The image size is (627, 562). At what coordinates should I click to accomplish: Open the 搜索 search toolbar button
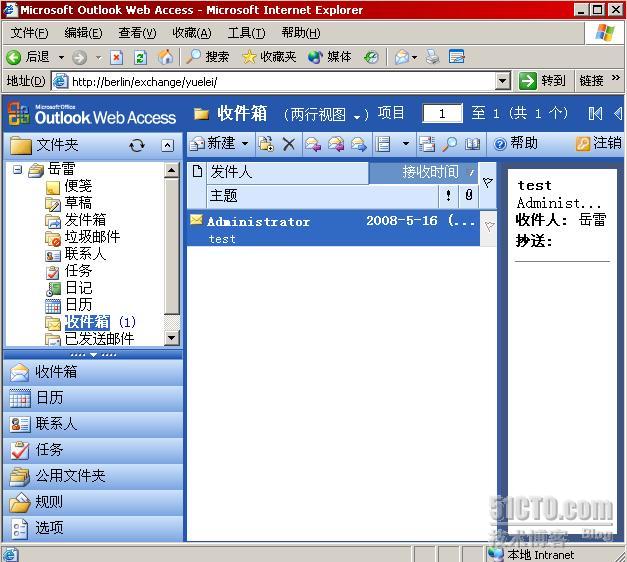208,57
